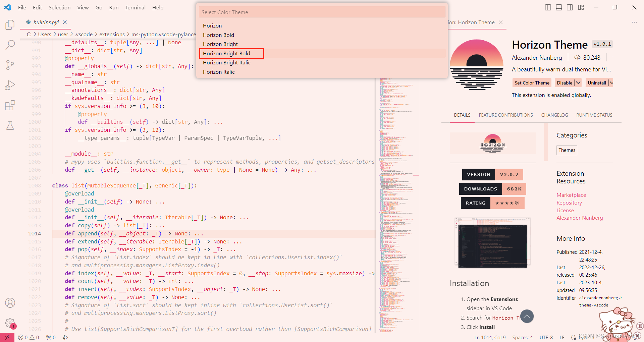Screen dimensions: 644x342
Task: Open editor more actions ellipsis
Action: pos(634,22)
